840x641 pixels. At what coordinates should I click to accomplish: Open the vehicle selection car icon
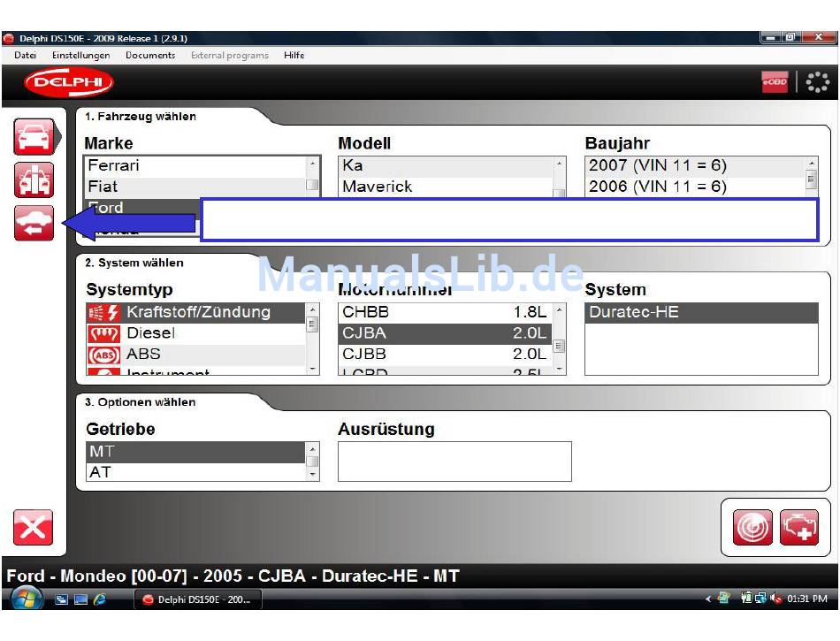click(34, 137)
